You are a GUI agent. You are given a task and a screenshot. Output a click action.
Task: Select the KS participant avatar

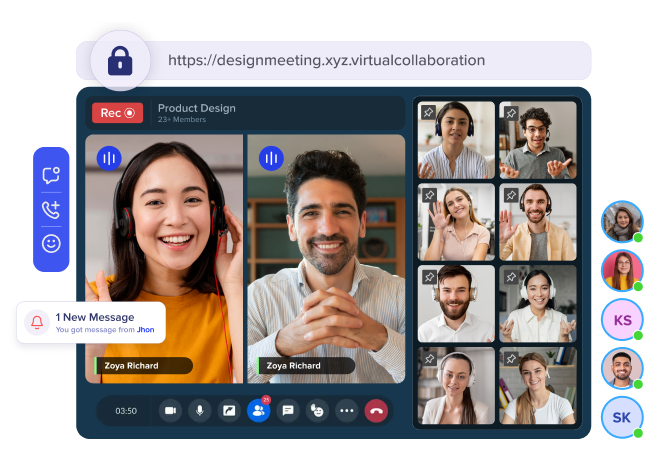pyautogui.click(x=622, y=320)
